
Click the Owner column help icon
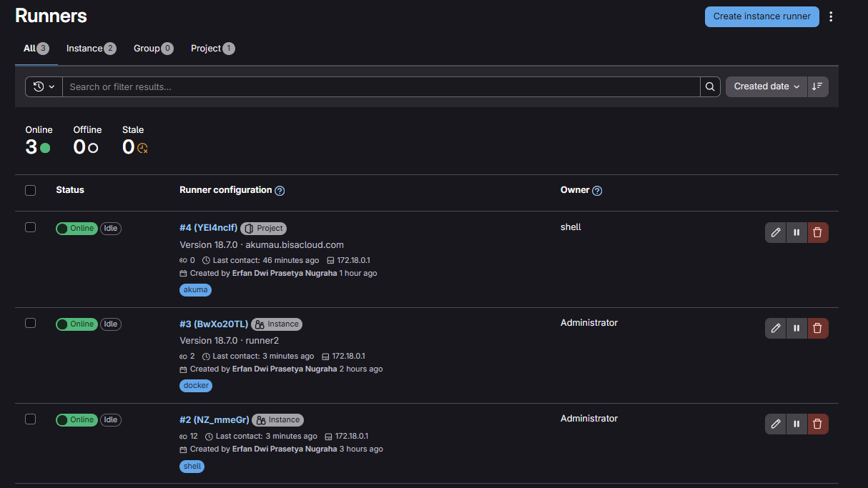[x=597, y=191]
